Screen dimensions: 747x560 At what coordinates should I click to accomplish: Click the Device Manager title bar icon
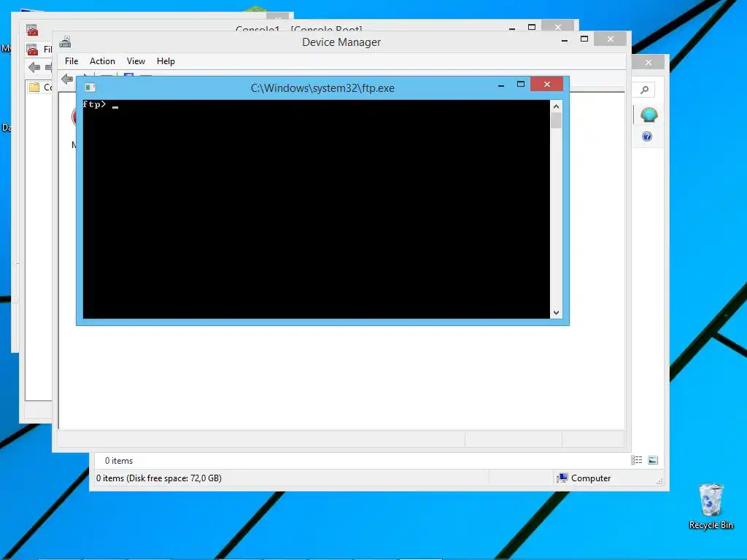[65, 42]
